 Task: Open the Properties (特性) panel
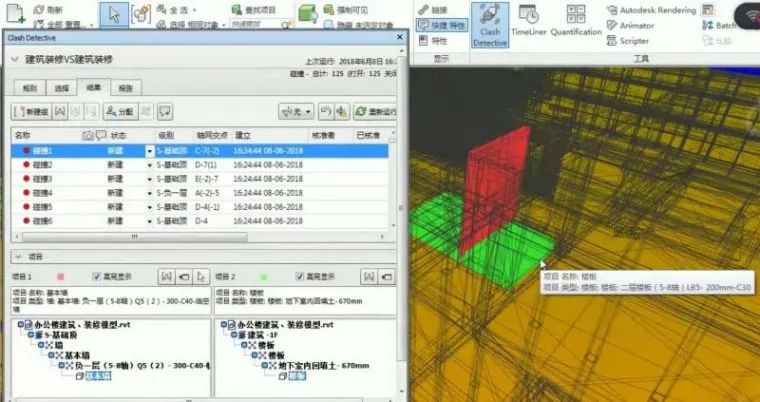433,41
